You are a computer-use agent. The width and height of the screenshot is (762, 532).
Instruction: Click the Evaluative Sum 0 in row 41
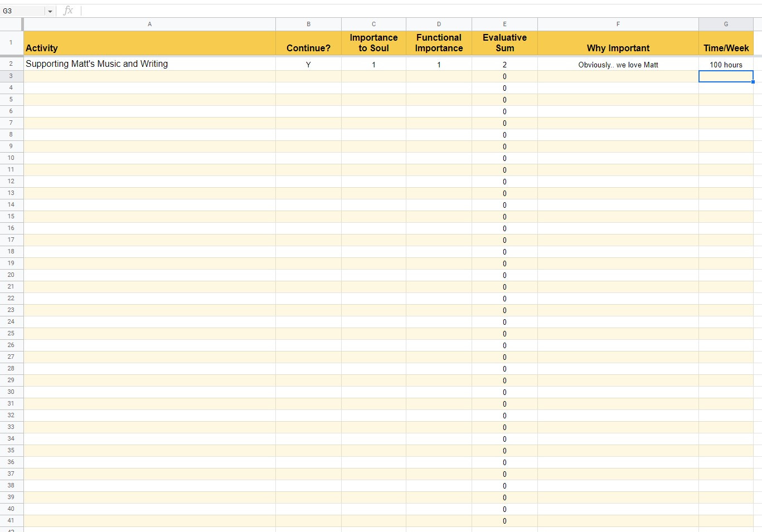[504, 521]
